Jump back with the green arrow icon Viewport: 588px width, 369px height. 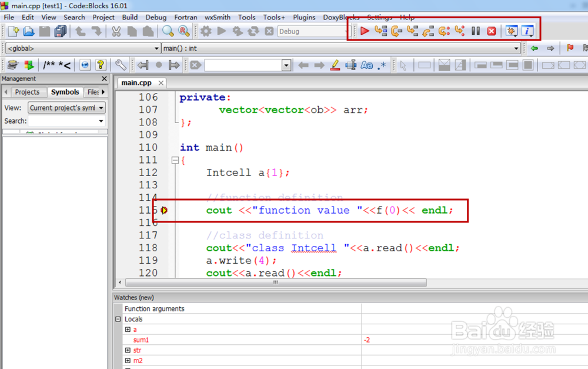tap(534, 48)
